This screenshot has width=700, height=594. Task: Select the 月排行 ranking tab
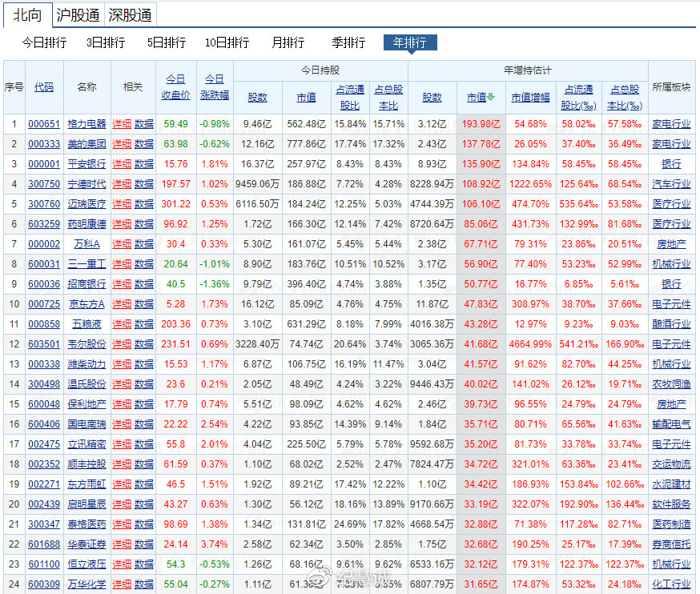coord(288,42)
